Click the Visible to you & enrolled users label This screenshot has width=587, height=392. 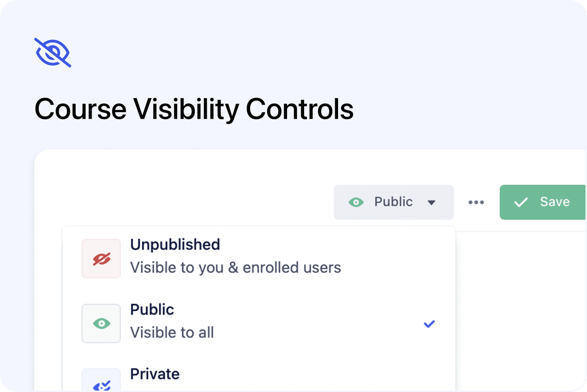(x=236, y=267)
